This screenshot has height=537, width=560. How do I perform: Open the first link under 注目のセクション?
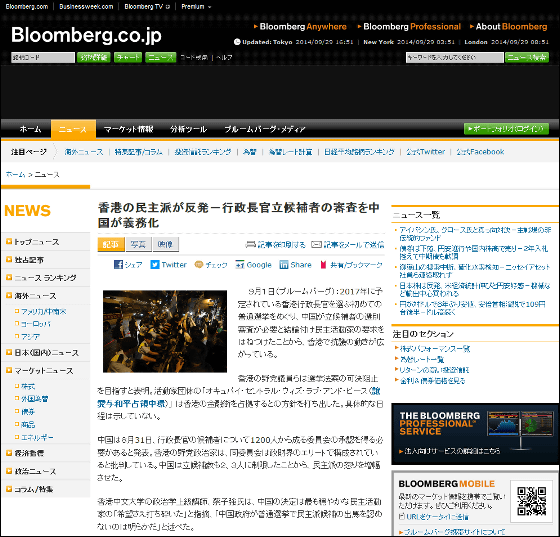coord(435,349)
